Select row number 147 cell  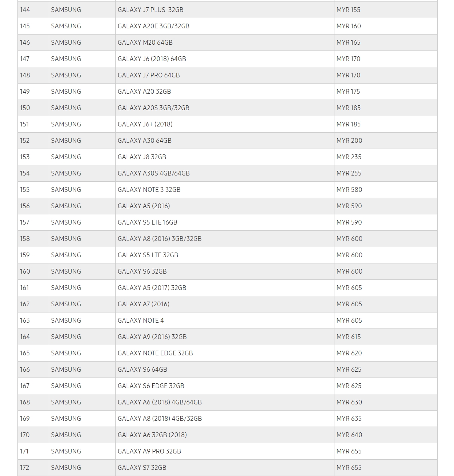click(x=25, y=59)
